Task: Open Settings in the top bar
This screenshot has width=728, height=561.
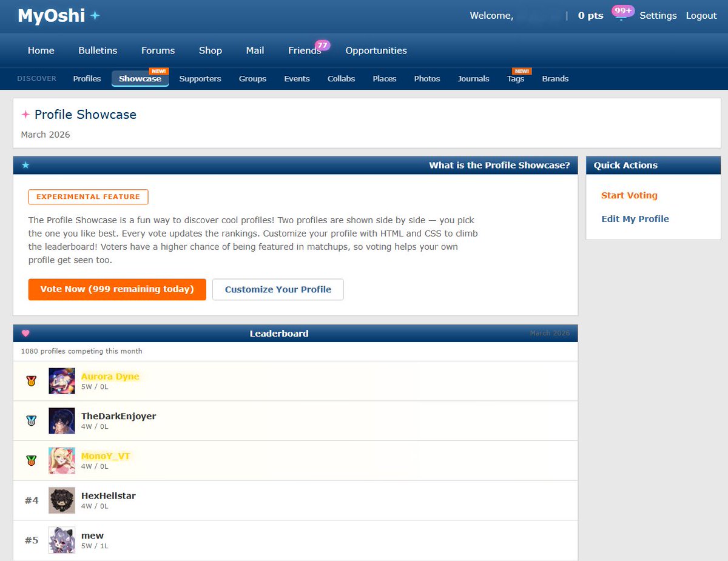Action: [x=658, y=16]
